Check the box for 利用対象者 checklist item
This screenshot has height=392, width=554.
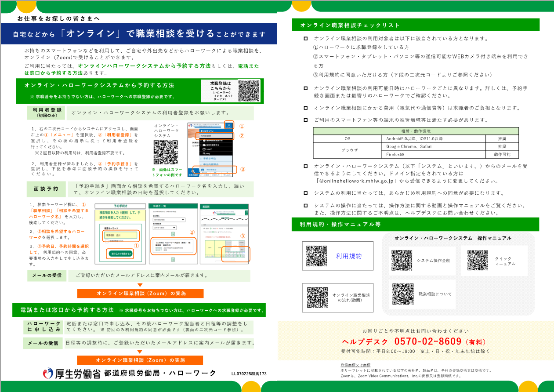[x=305, y=39]
